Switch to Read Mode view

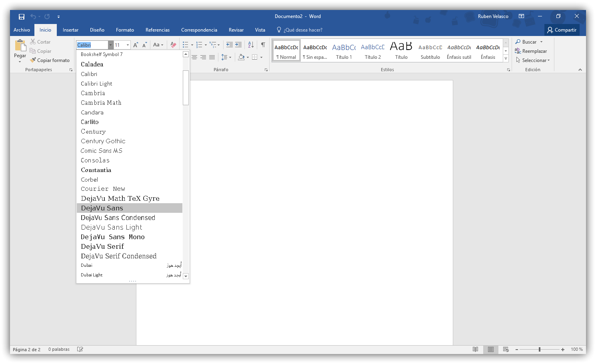[x=475, y=349]
